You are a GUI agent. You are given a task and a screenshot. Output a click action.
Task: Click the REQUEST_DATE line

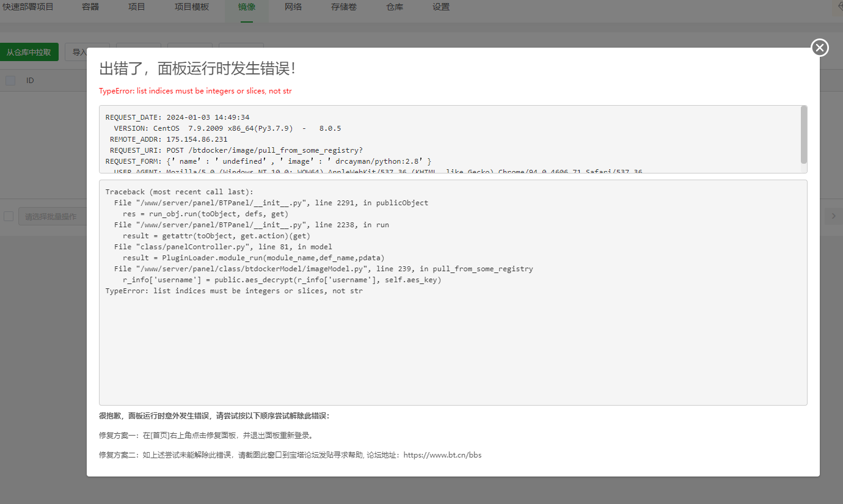[177, 117]
